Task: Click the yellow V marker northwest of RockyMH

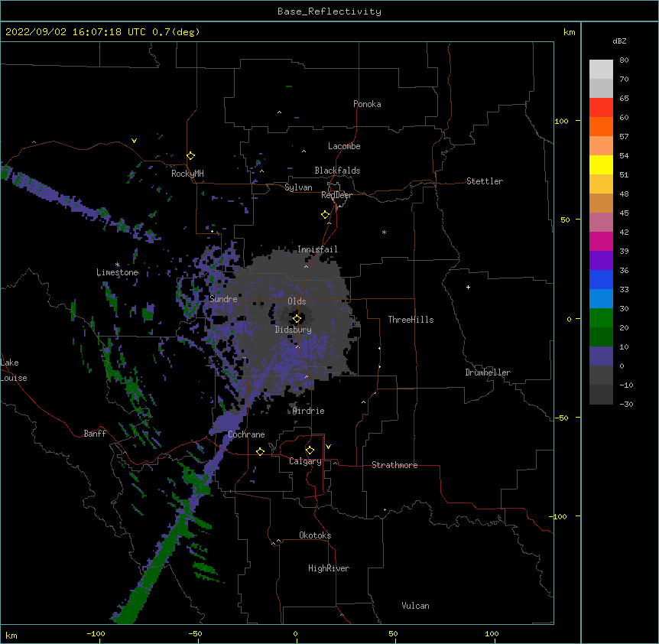Action: coord(134,141)
